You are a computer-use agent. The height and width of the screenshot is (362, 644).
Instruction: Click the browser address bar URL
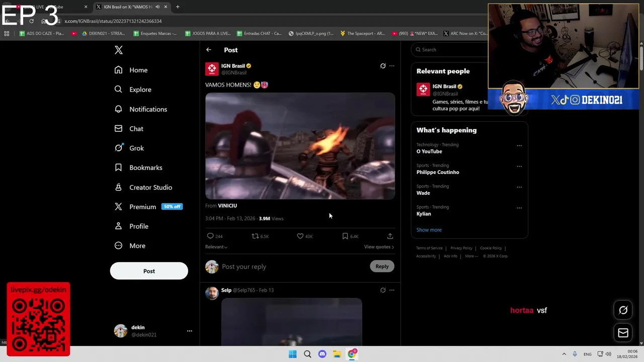point(113,21)
